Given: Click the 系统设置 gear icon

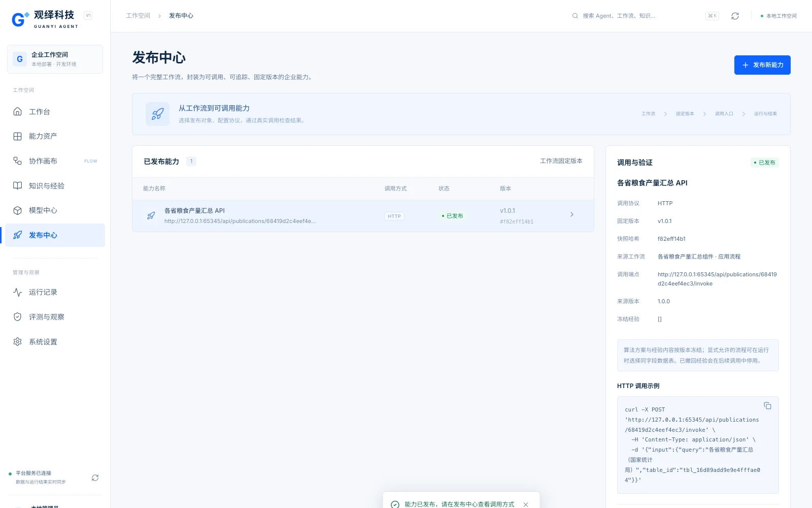Looking at the screenshot, I should (17, 342).
